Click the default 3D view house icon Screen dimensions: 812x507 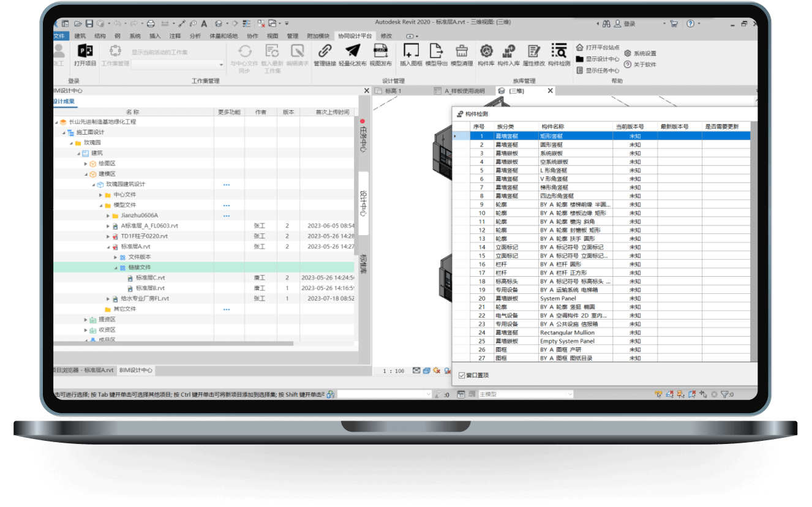tap(218, 24)
